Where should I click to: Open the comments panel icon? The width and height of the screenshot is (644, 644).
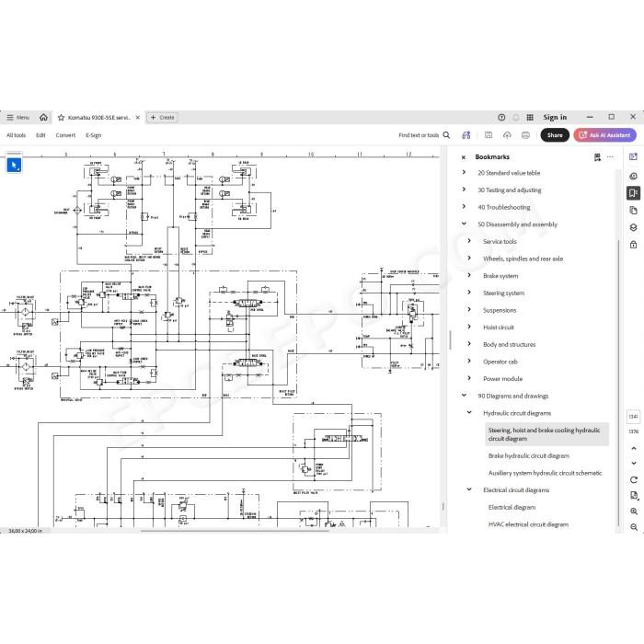point(633,176)
